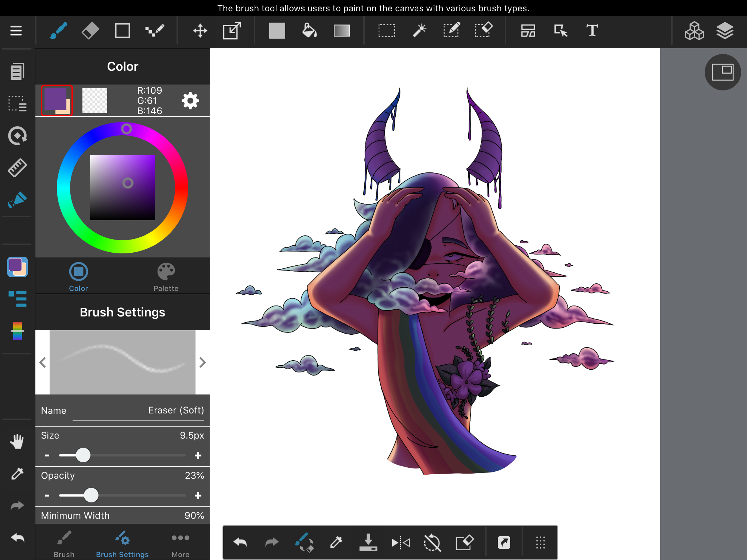
Task: Toggle rotation reset in bottom toolbar
Action: click(432, 542)
